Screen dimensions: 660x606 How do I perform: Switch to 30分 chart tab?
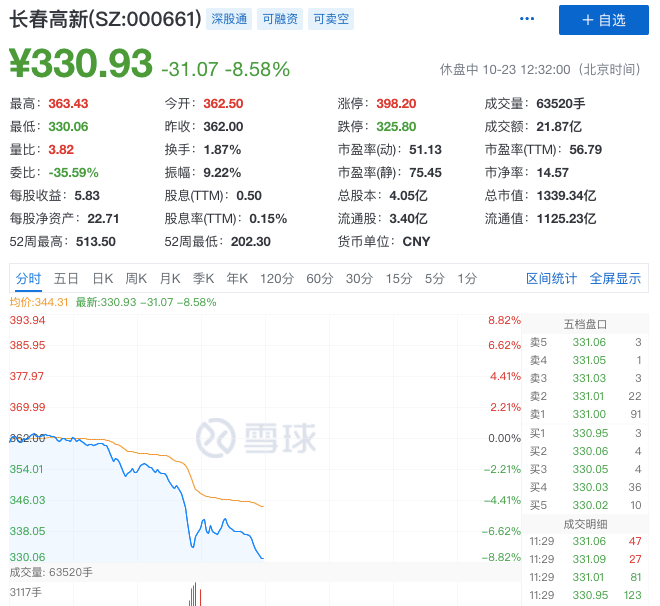tap(359, 279)
